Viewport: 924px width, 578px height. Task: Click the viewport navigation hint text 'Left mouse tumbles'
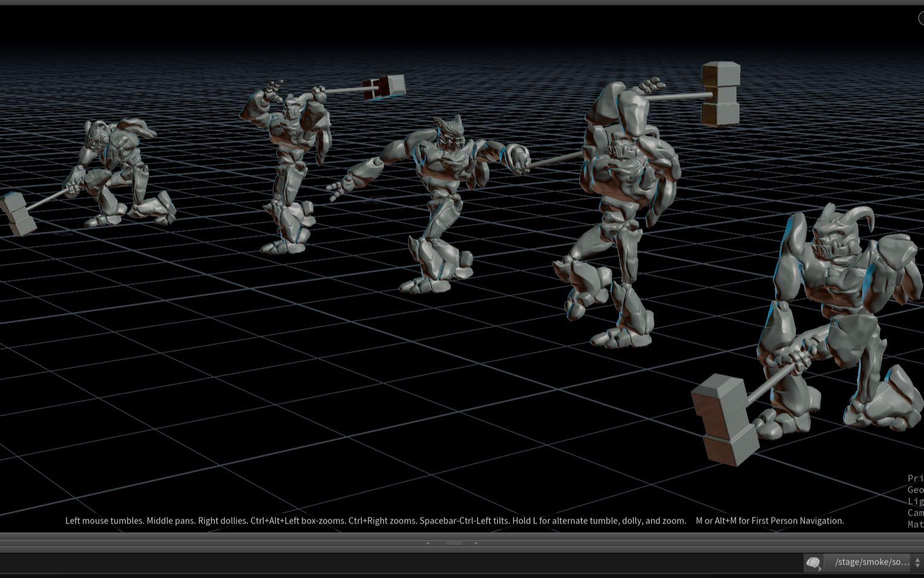click(x=104, y=521)
